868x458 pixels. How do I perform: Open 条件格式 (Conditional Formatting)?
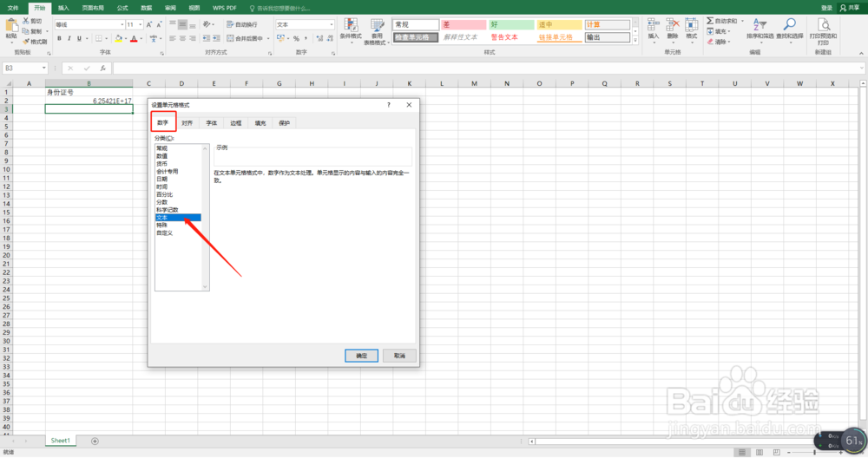(351, 31)
